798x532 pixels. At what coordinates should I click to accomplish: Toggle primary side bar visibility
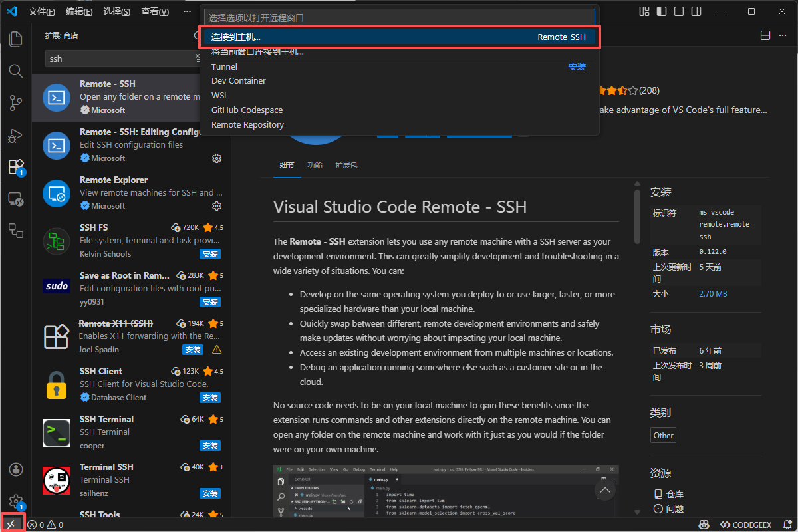tap(662, 11)
